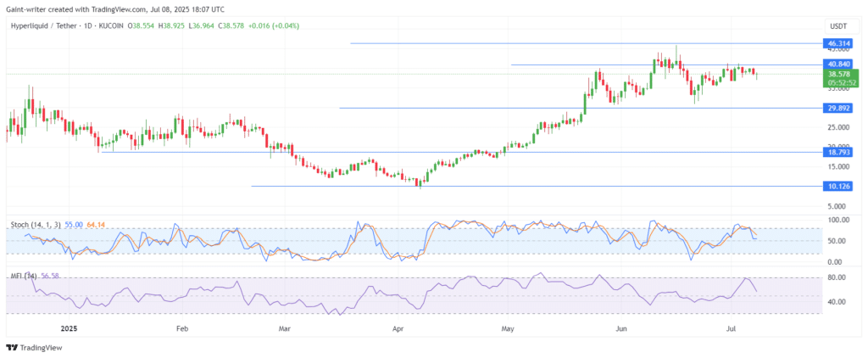
Task: Click the Jun time axis label
Action: click(621, 329)
